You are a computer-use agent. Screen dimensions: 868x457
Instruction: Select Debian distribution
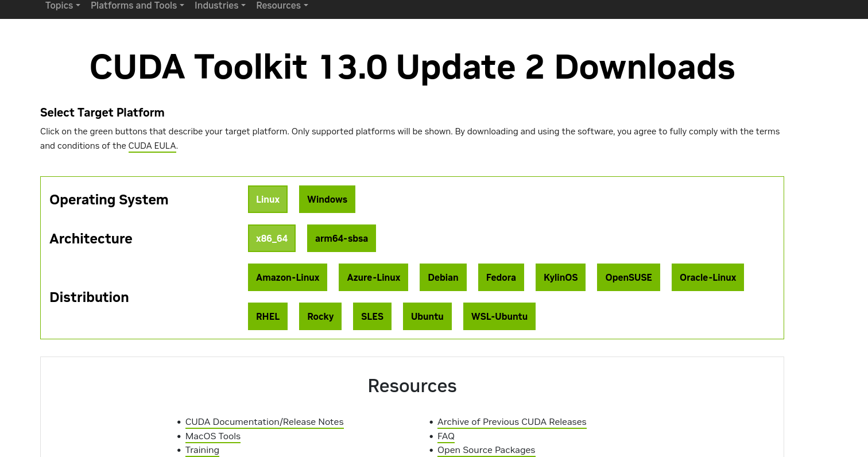443,277
